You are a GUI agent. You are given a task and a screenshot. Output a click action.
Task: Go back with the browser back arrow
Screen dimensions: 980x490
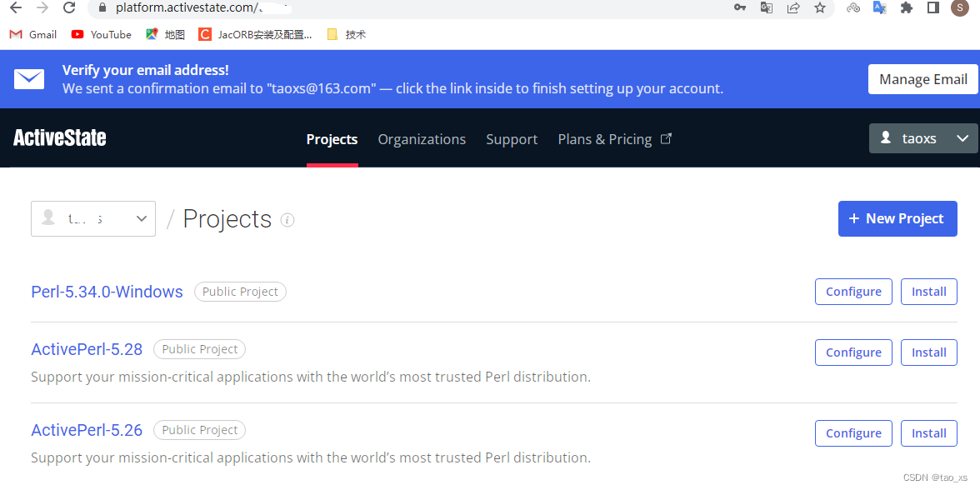click(x=16, y=7)
